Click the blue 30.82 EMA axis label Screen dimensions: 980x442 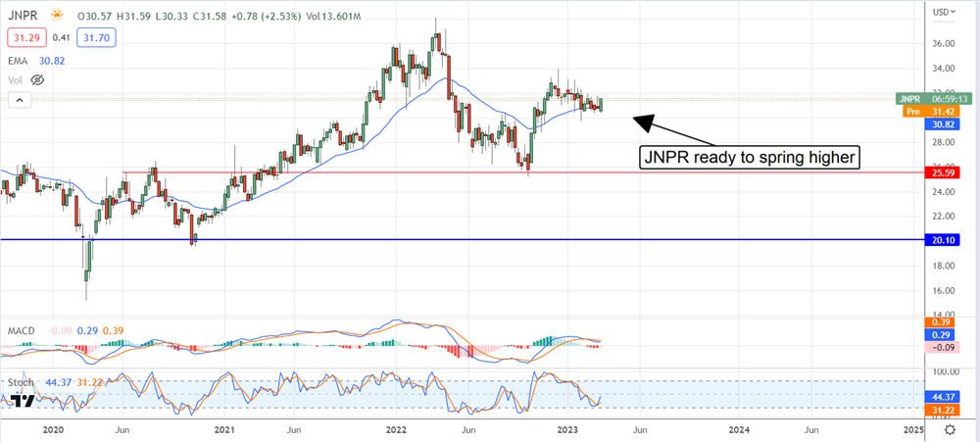943,123
